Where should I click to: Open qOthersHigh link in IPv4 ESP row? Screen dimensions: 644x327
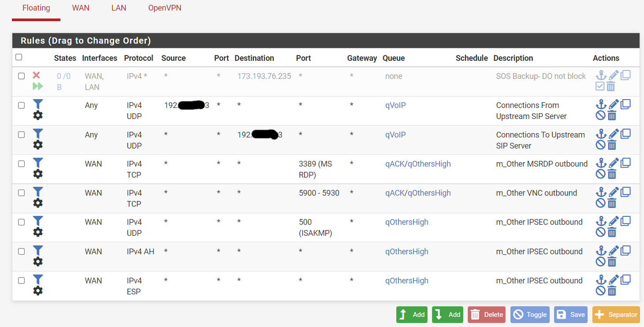pyautogui.click(x=407, y=281)
